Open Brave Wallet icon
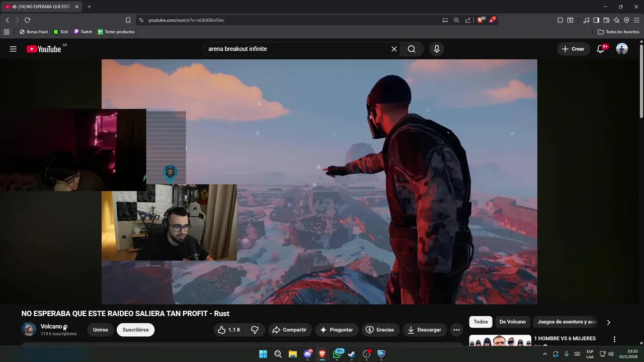 click(x=606, y=20)
